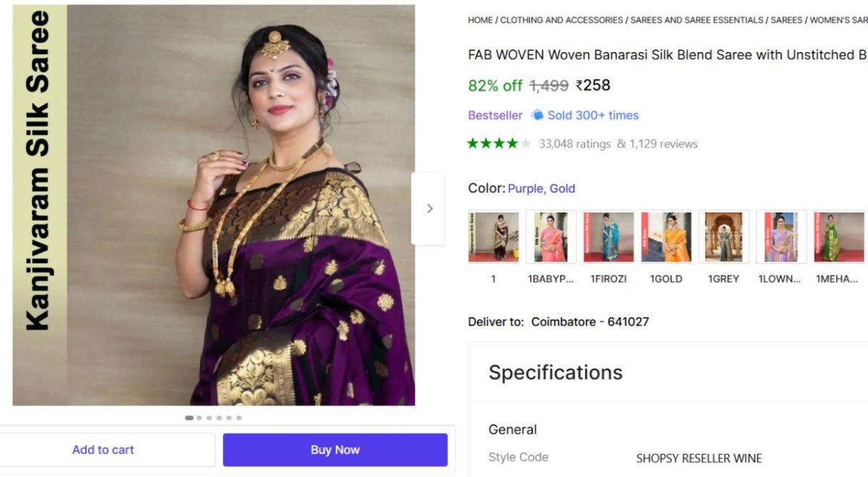Expand the Specifications section

click(x=556, y=372)
